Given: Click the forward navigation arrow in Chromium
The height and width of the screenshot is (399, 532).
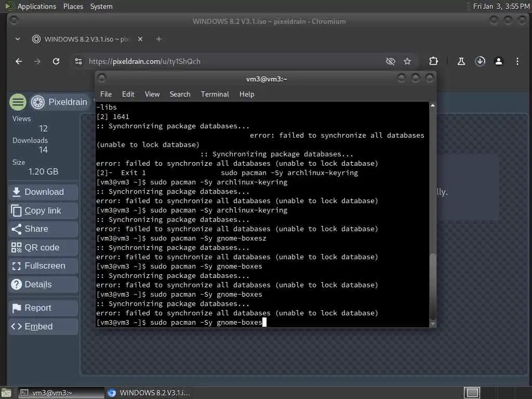Looking at the screenshot, I should pos(37,61).
